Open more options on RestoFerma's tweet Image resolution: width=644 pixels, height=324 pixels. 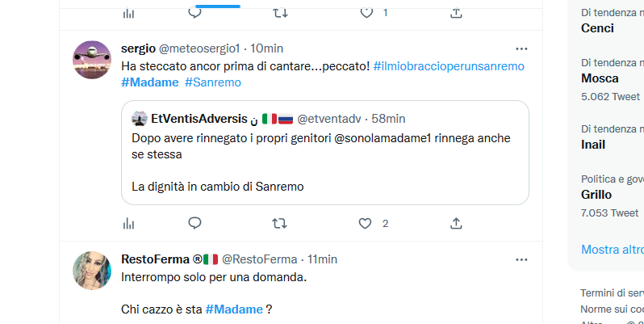(x=521, y=259)
